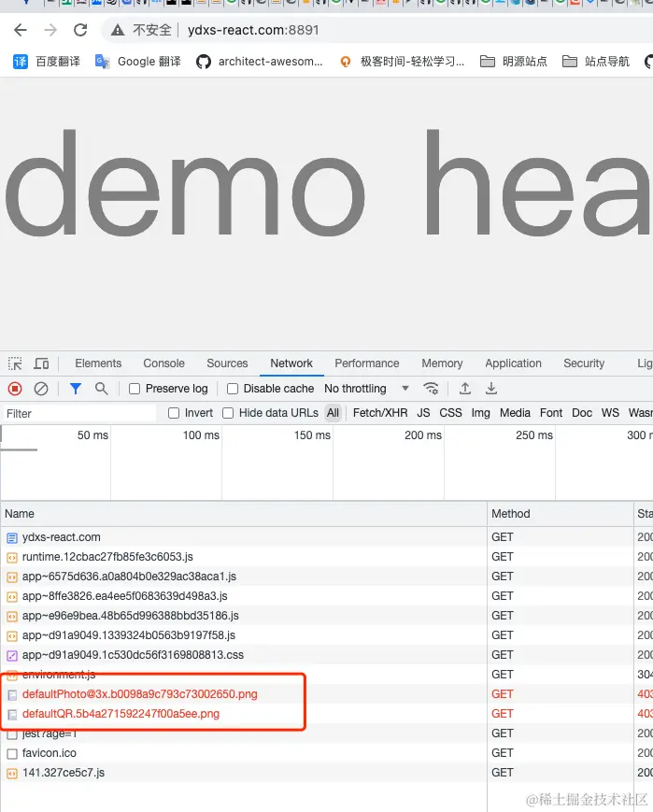Activate the inspect element picker icon
The height and width of the screenshot is (812, 653).
point(15,363)
